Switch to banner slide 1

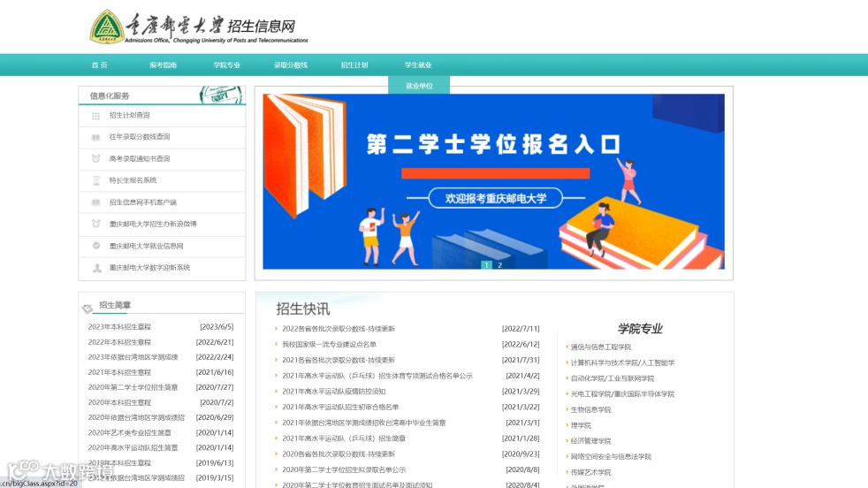coord(486,264)
